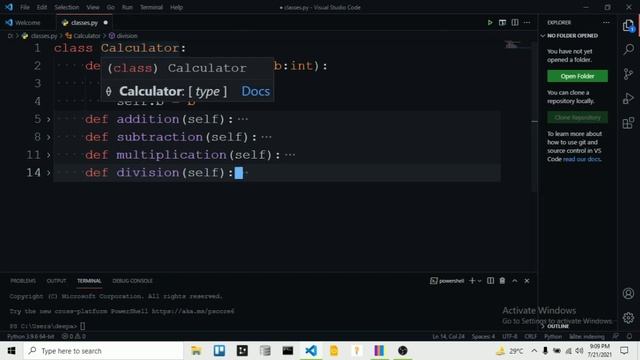Open Source Control view in activity bar

[x=629, y=74]
